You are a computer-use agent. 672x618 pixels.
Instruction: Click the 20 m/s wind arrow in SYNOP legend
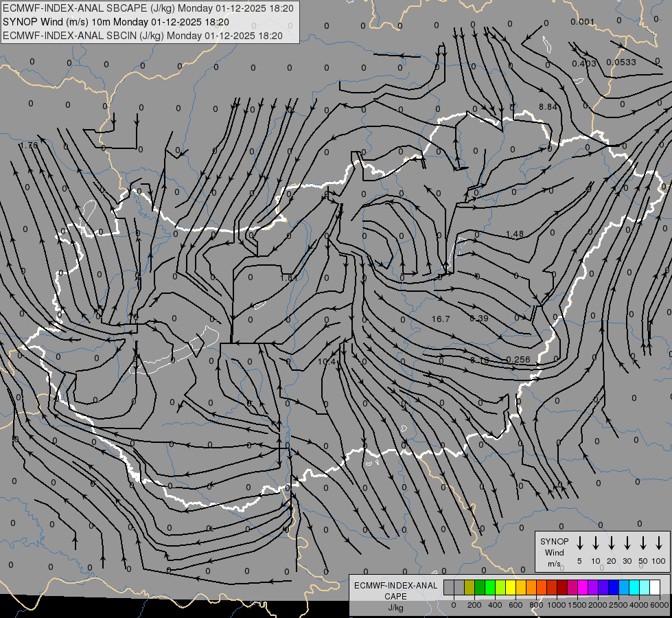pos(611,543)
